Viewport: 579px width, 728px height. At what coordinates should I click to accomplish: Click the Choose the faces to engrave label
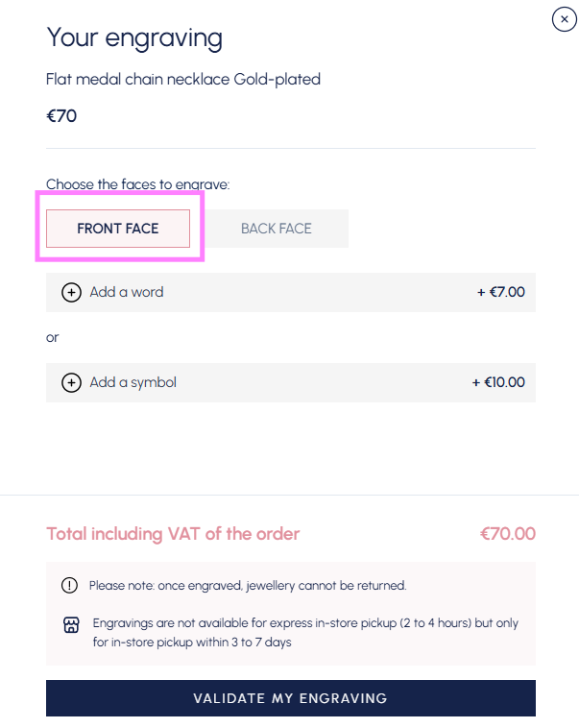(138, 184)
